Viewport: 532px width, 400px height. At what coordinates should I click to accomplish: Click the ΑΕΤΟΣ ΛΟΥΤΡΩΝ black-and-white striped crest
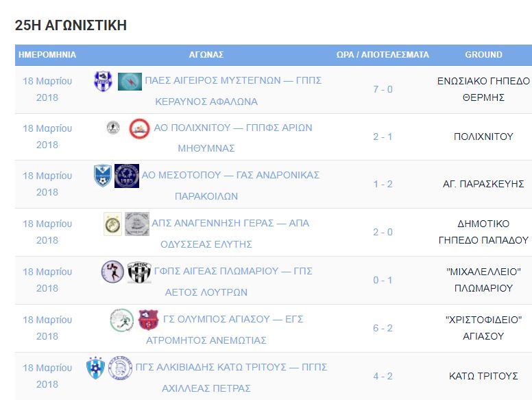[139, 272]
